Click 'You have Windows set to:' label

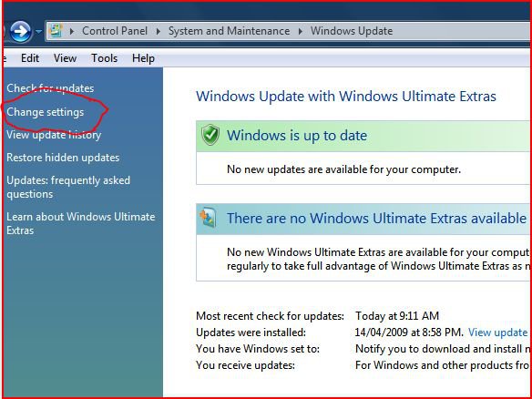pos(258,349)
